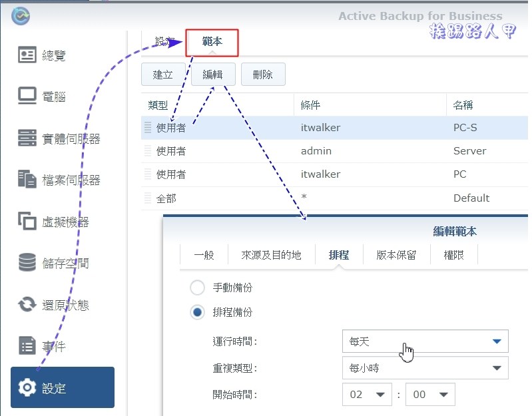This screenshot has width=532, height=416.
Task: Sort by the 名稱 column header
Action: pyautogui.click(x=487, y=104)
